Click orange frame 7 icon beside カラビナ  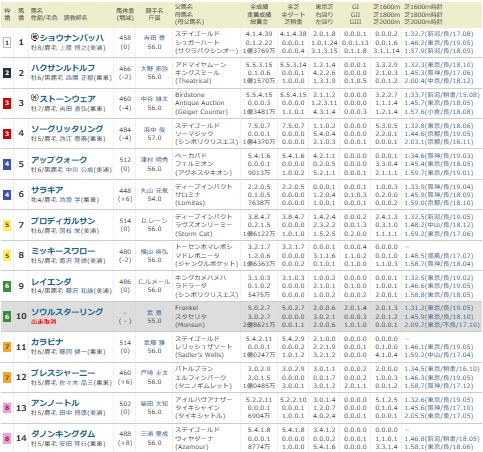point(7,347)
